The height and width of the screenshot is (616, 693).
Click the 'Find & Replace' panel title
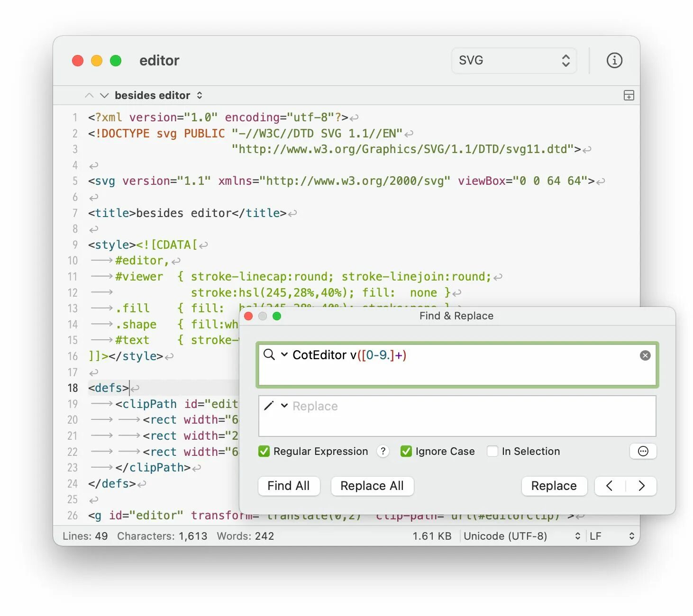tap(456, 316)
